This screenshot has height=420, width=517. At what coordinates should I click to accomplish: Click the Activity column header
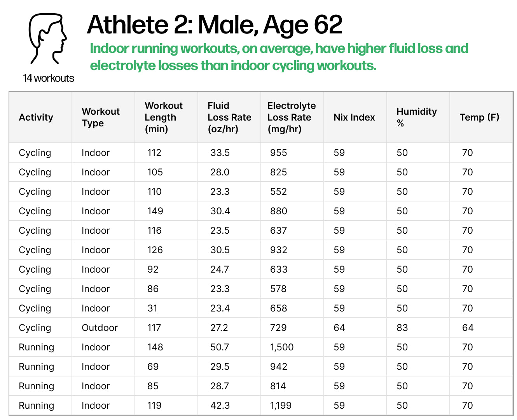pos(36,117)
